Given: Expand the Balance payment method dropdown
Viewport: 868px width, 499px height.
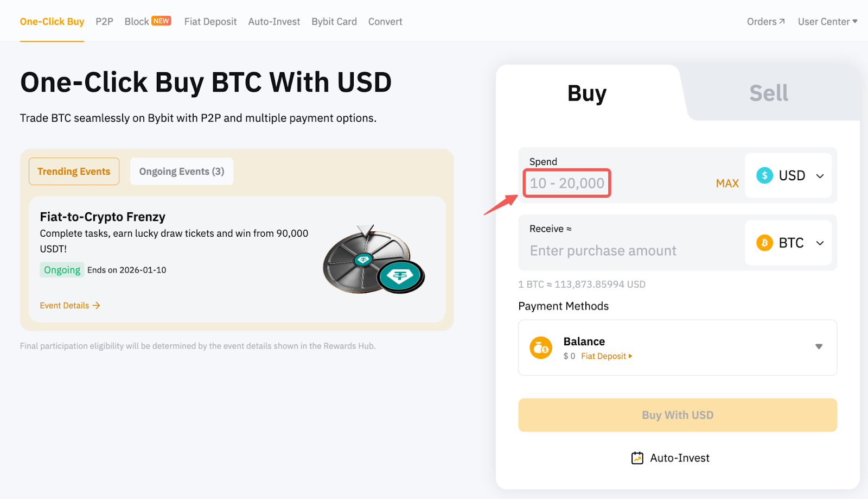Looking at the screenshot, I should click(819, 347).
